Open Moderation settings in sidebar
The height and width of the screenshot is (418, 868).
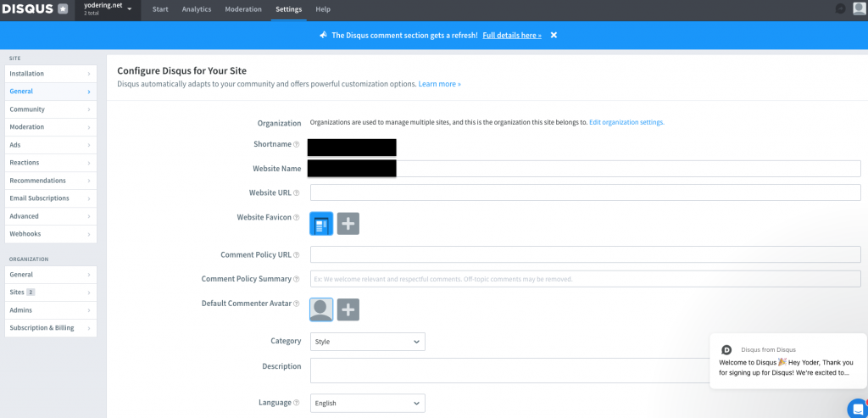(x=50, y=127)
